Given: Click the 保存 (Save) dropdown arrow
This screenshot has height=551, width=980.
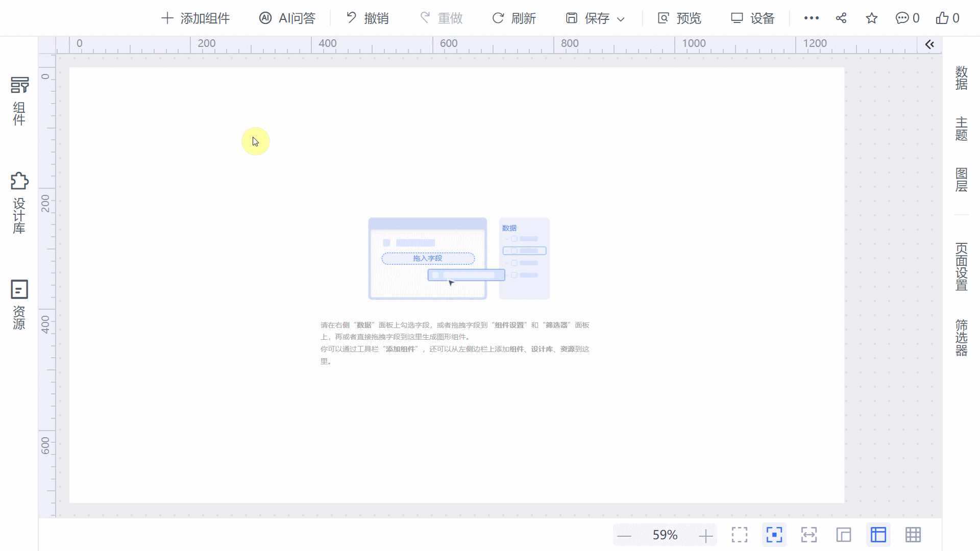Looking at the screenshot, I should pos(621,18).
